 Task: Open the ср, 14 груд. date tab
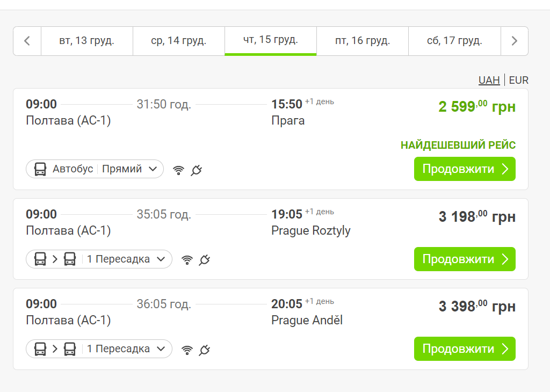click(179, 41)
